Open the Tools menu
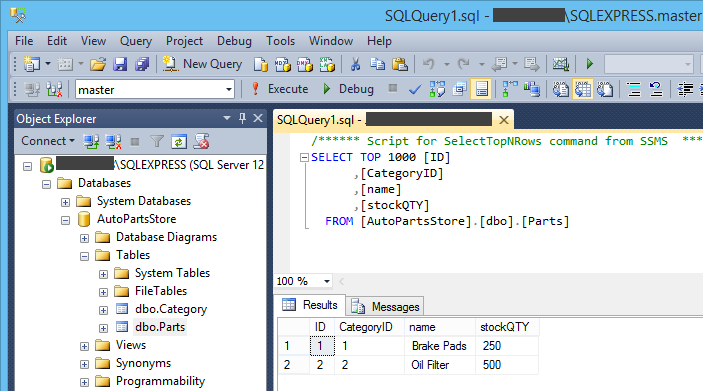703x391 pixels. click(x=280, y=41)
